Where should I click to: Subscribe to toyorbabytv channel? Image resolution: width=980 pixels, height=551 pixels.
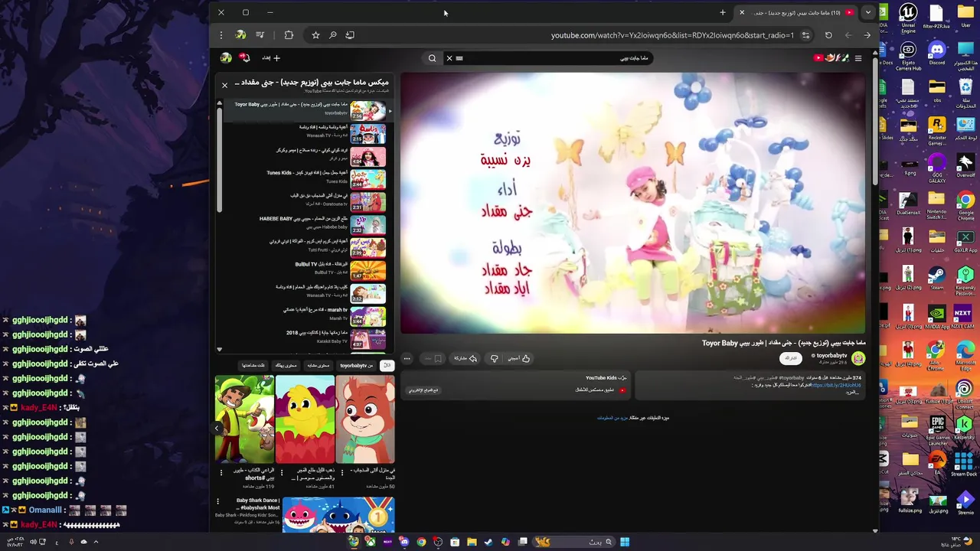(x=791, y=358)
